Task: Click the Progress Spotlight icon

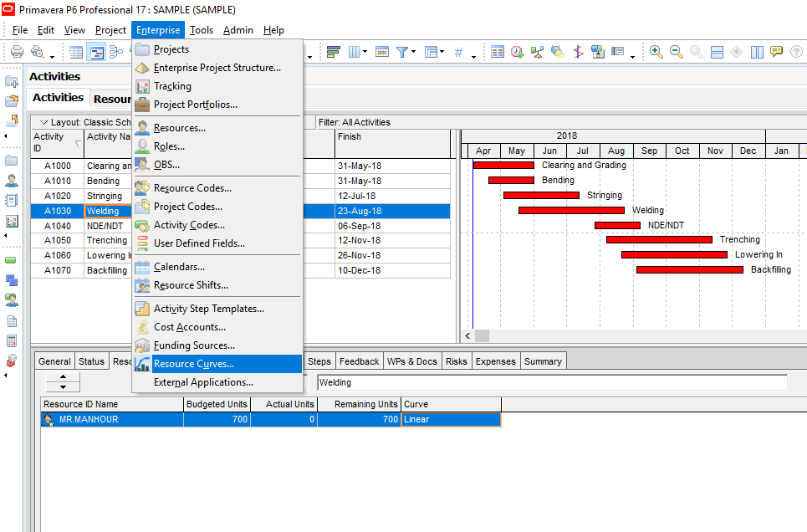Action: tap(558, 52)
